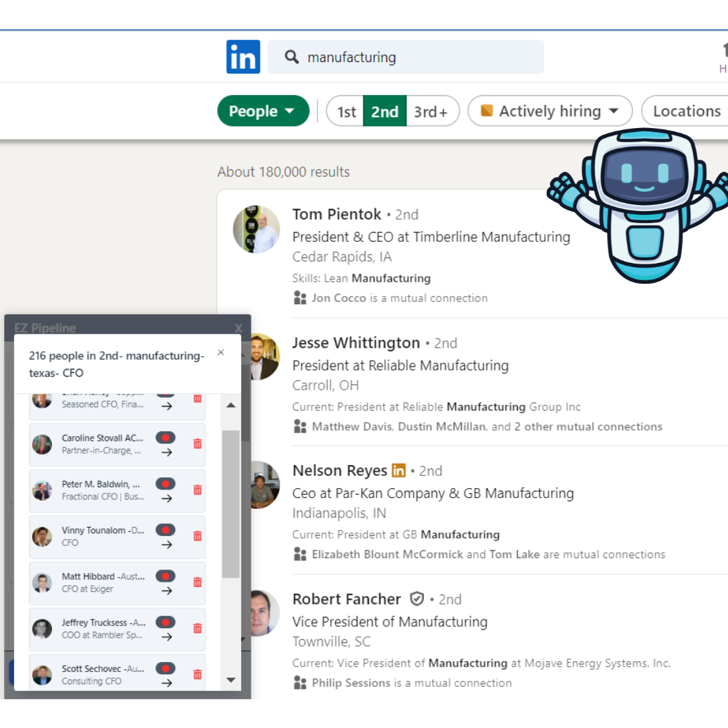Screen dimensions: 728x728
Task: Click Robert Fancher's verified shield badge
Action: (417, 599)
